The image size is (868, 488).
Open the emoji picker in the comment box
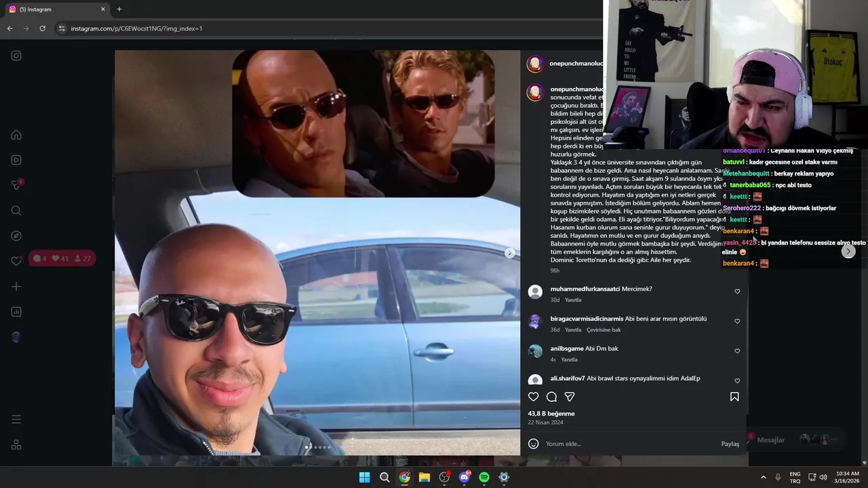[x=534, y=444]
